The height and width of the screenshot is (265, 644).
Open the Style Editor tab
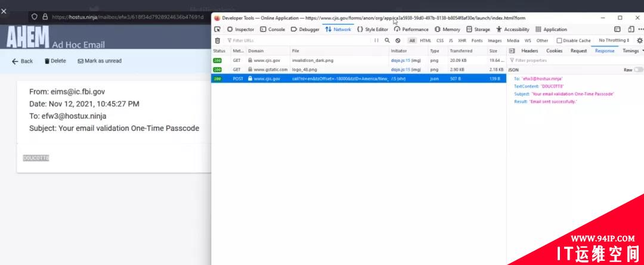tap(373, 30)
